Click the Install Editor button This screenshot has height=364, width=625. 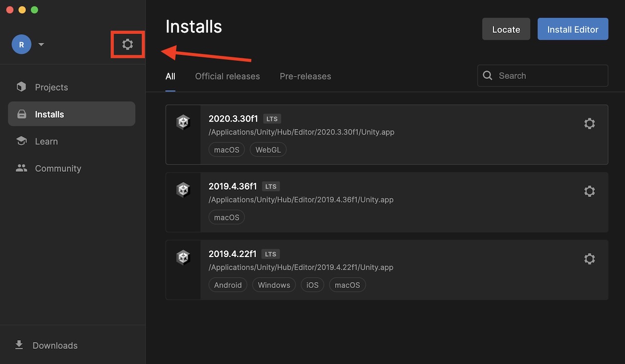coord(573,29)
